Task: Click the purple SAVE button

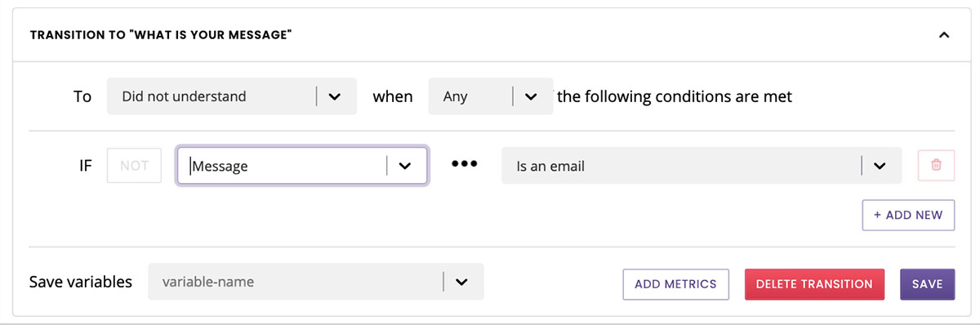Action: click(927, 284)
